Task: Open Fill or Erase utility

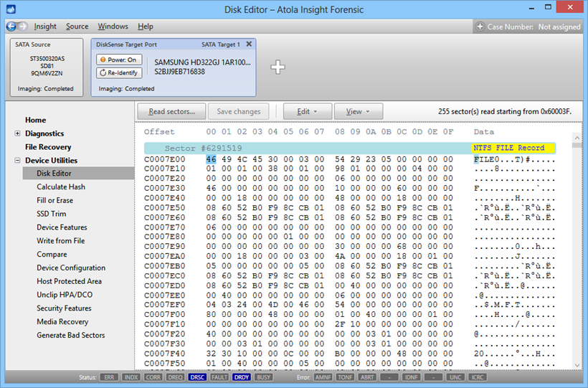Action: [54, 200]
